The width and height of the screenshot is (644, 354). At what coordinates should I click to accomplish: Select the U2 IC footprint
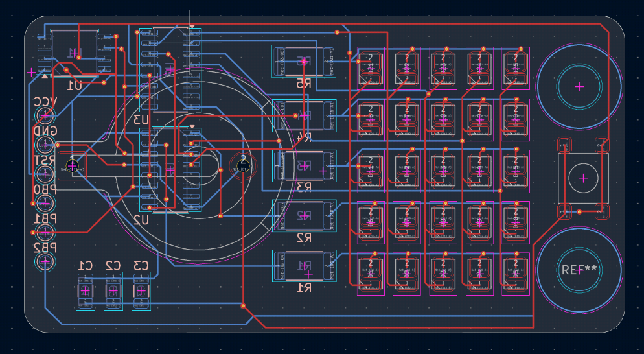click(170, 170)
